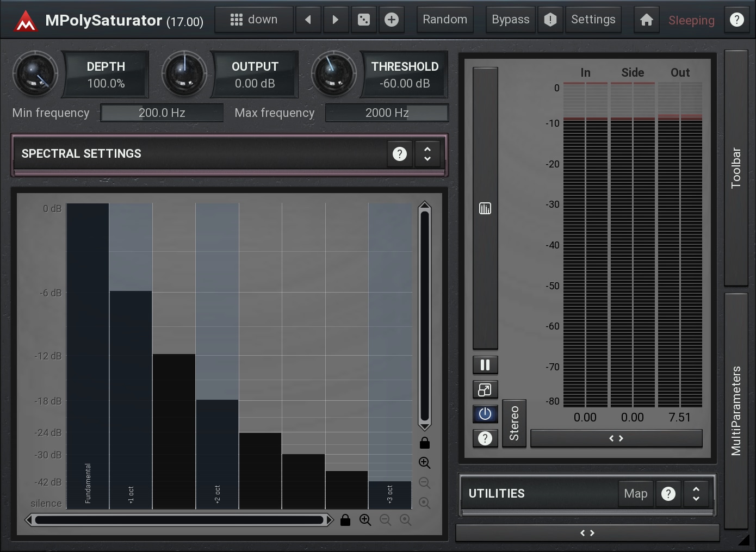This screenshot has height=552, width=756.
Task: Toggle the meter power enable button
Action: coord(485,414)
